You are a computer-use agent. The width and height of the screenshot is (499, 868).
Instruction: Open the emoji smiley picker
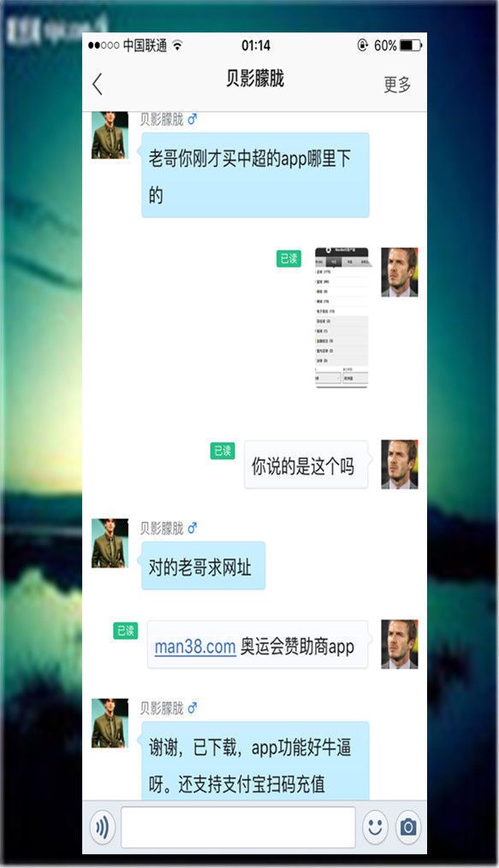click(x=375, y=827)
